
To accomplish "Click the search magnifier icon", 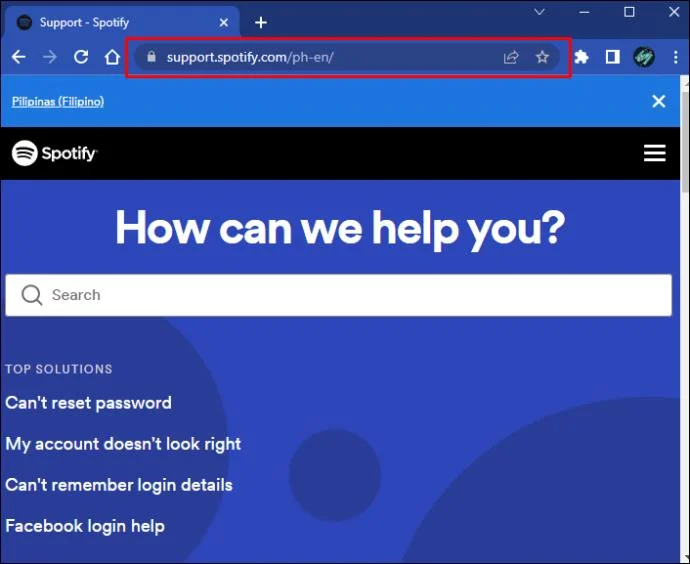I will pos(32,295).
